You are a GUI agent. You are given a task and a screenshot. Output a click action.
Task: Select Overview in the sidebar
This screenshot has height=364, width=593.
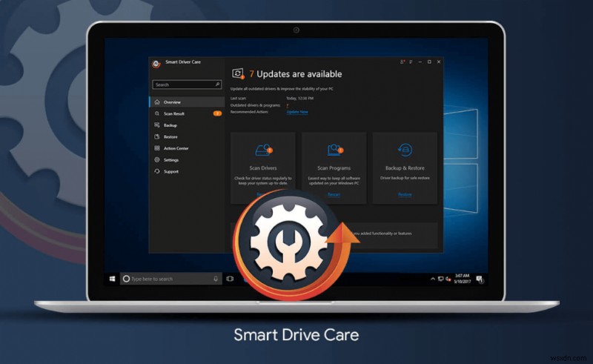[x=188, y=102]
